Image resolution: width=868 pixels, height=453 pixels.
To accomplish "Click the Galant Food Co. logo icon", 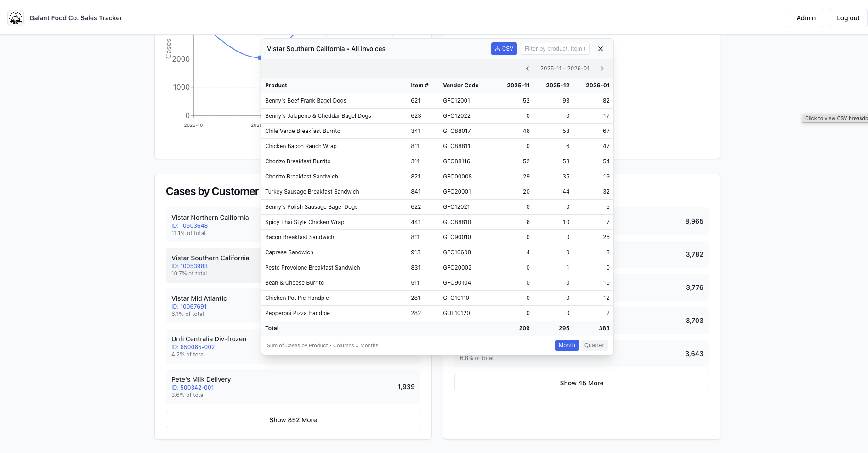I will 16,18.
